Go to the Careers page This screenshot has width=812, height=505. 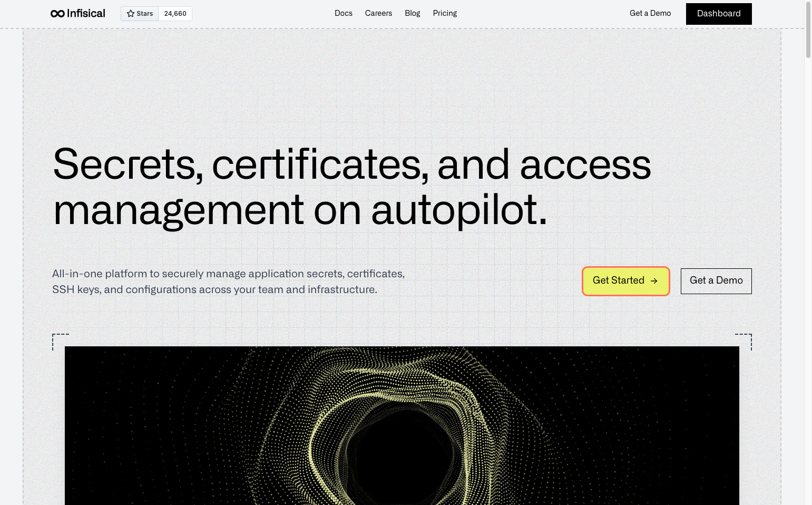click(x=378, y=13)
